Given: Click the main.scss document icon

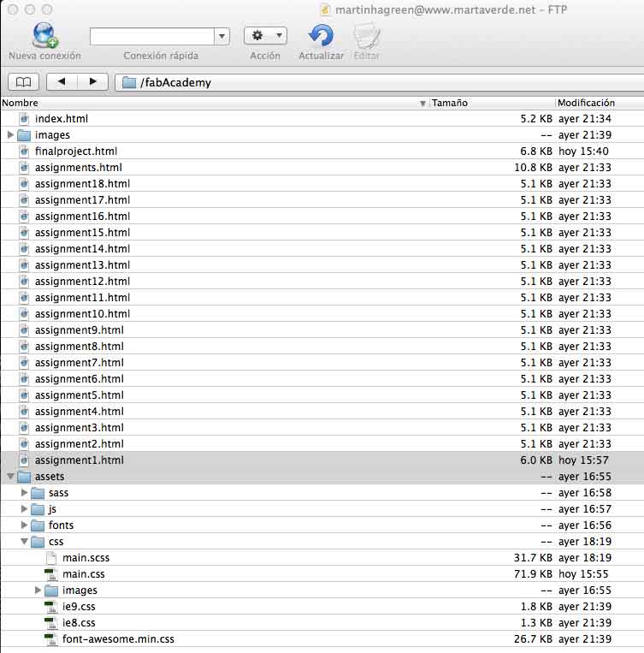Looking at the screenshot, I should click(x=51, y=558).
